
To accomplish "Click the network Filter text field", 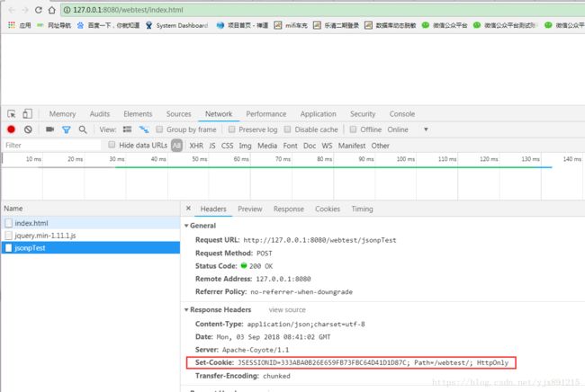I will [x=52, y=146].
